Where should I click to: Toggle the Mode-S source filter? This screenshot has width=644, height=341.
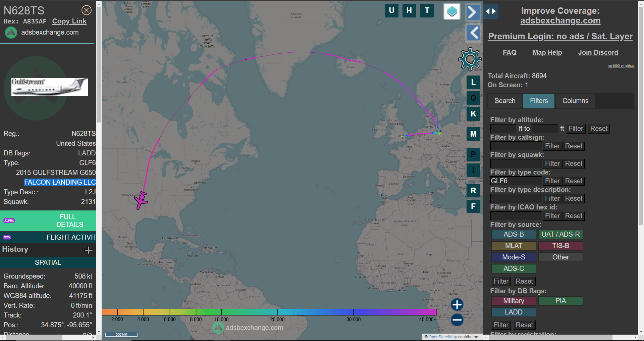tap(514, 257)
